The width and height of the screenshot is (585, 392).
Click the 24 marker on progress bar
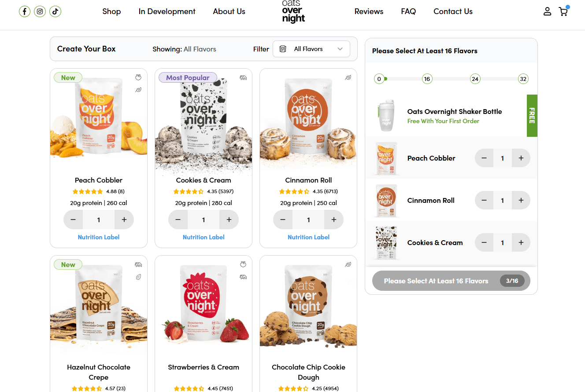(x=475, y=79)
